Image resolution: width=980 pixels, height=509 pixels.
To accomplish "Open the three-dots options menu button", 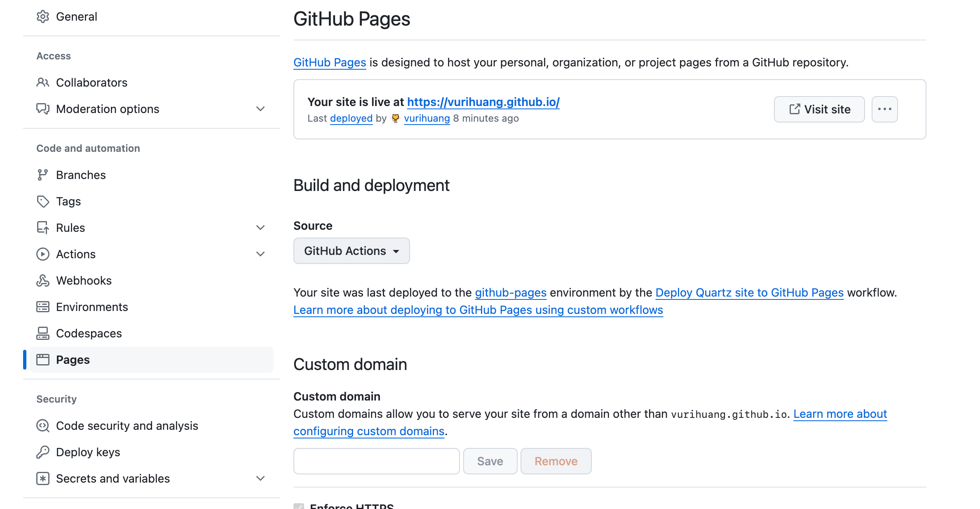I will tap(884, 109).
